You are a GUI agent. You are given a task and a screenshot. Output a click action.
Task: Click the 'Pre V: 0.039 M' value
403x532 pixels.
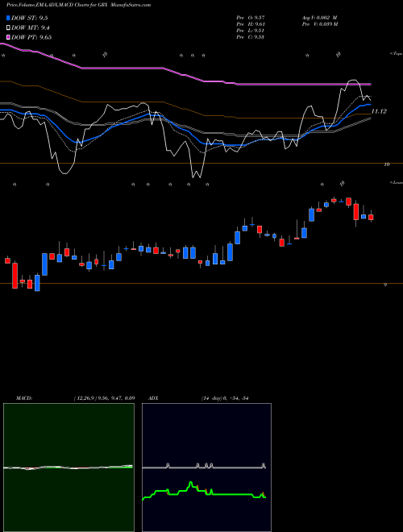319,24
